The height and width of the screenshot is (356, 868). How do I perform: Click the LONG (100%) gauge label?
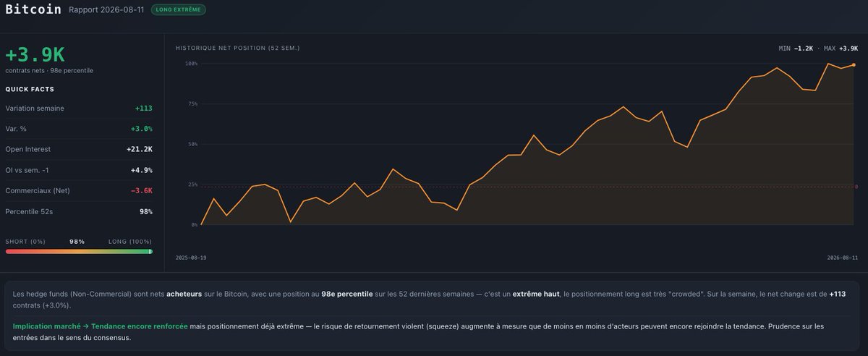(130, 242)
